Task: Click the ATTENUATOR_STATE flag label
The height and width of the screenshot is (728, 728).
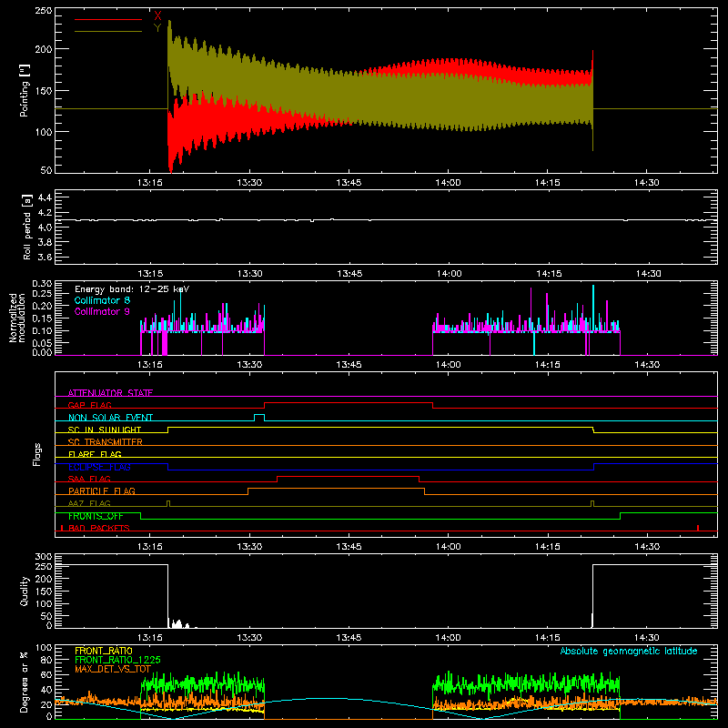Action: pyautogui.click(x=110, y=393)
